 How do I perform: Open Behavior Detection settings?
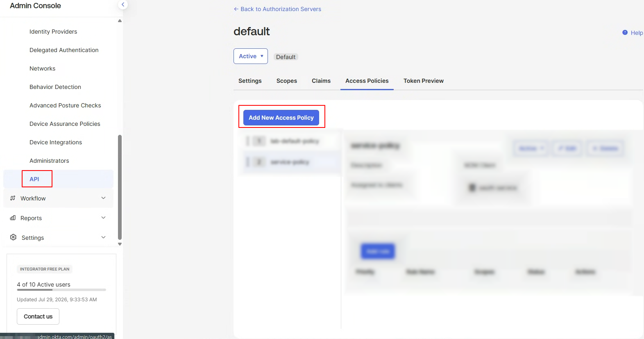tap(55, 87)
